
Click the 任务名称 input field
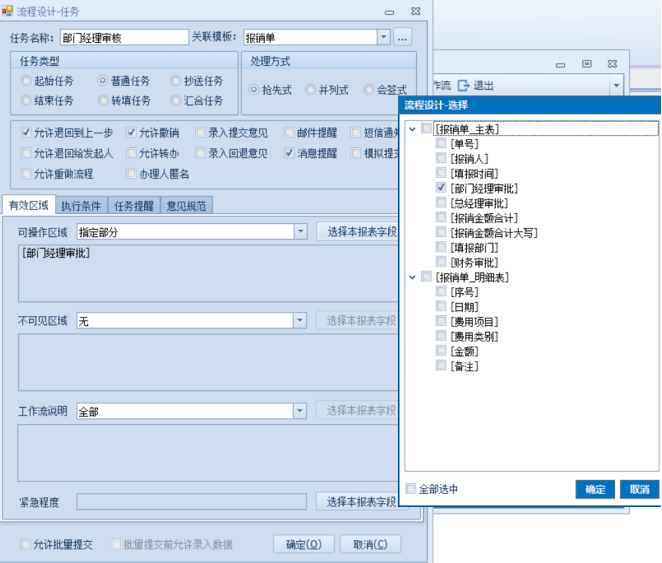pyautogui.click(x=118, y=37)
